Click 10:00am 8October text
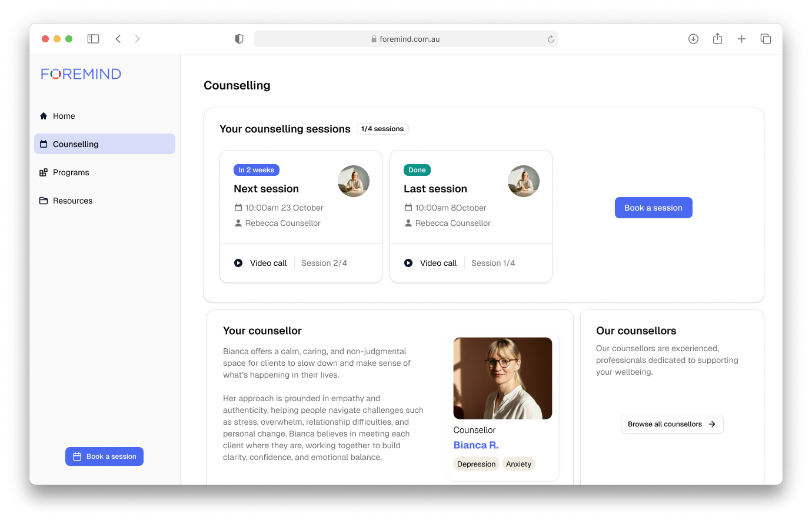 click(x=451, y=208)
